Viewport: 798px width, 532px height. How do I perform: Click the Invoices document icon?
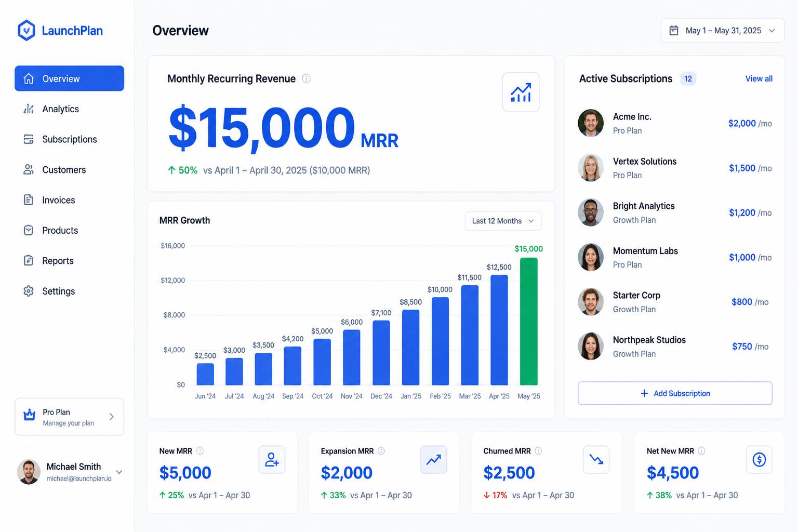point(29,200)
